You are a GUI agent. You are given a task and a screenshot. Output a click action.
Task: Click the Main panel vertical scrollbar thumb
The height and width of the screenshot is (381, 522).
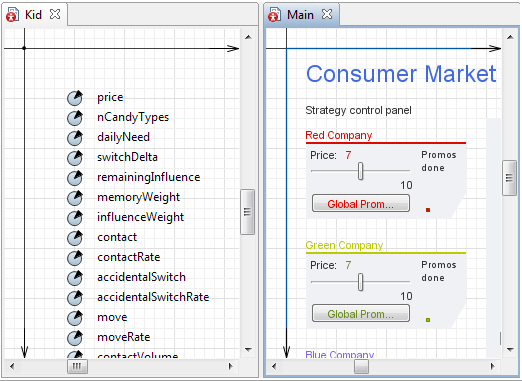(509, 178)
